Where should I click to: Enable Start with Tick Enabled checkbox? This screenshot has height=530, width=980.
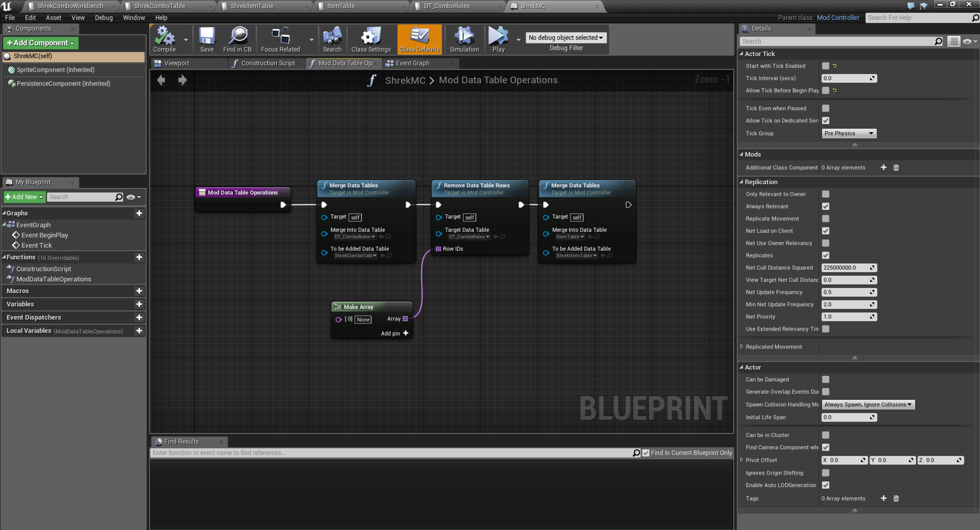tap(825, 66)
